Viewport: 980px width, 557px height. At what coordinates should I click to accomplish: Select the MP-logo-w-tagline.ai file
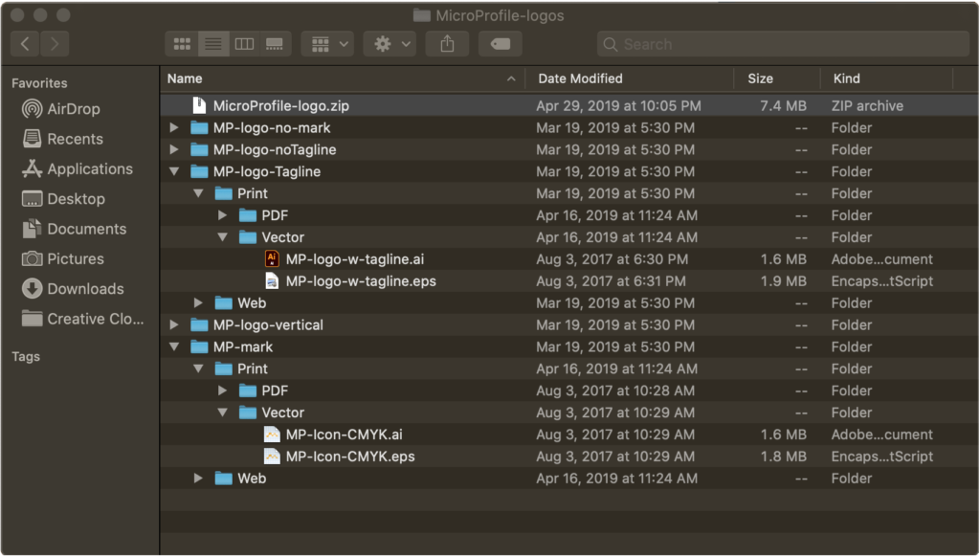[354, 259]
